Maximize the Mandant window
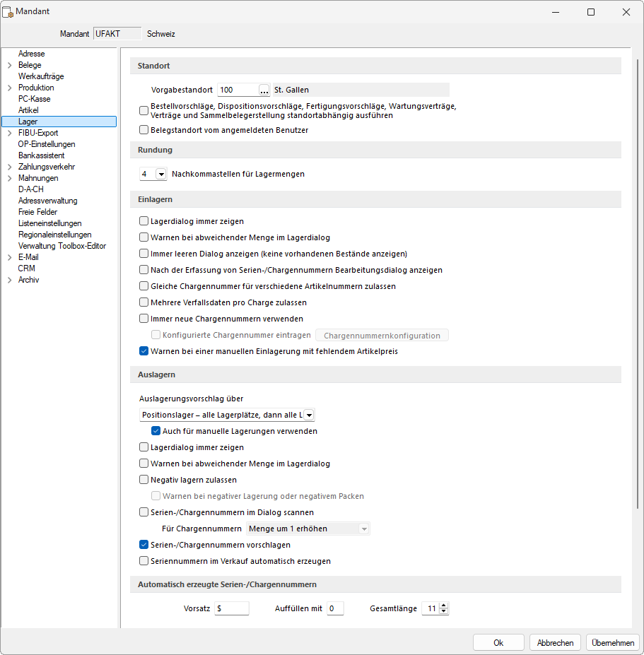Screen dimensions: 644x655 [x=591, y=12]
